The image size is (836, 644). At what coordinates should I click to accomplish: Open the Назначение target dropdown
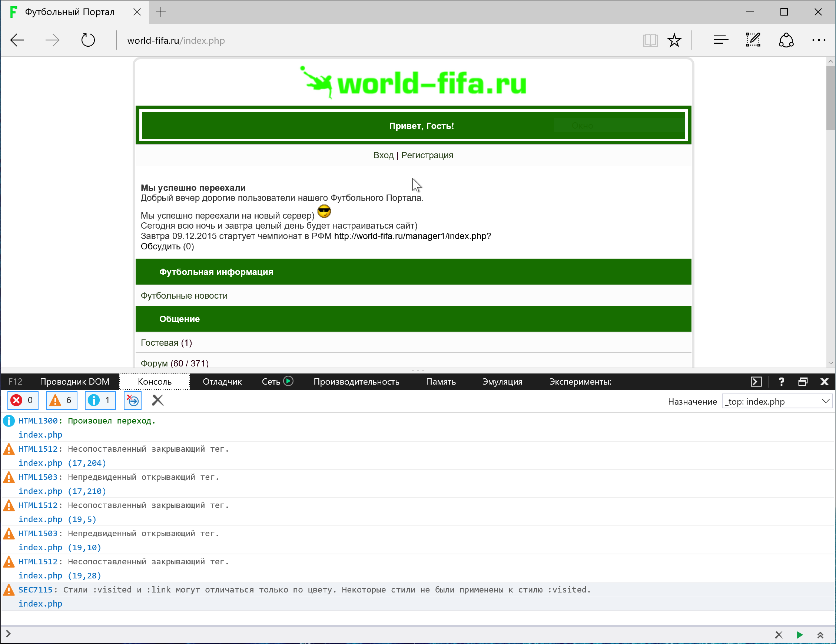777,401
